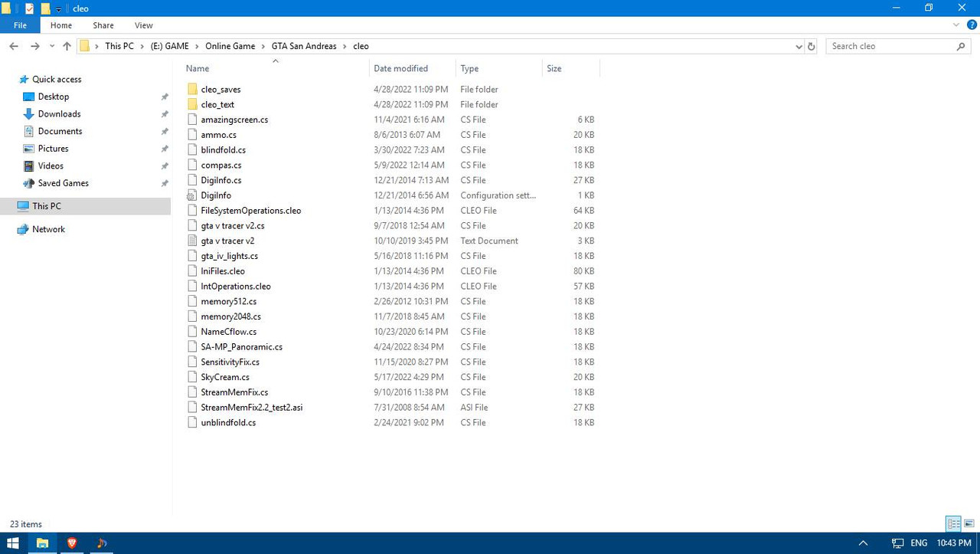The height and width of the screenshot is (554, 980).
Task: Select the ammo.cs file icon
Action: click(x=192, y=135)
